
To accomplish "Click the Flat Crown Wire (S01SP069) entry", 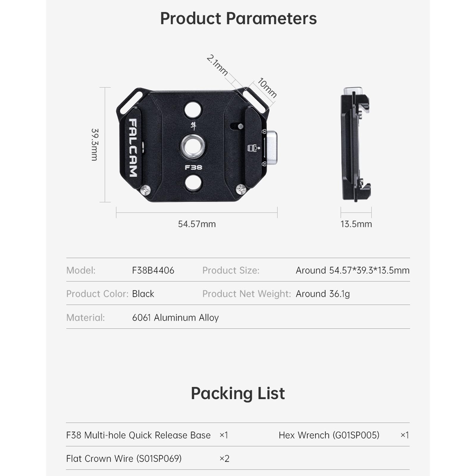I will coord(124,458).
